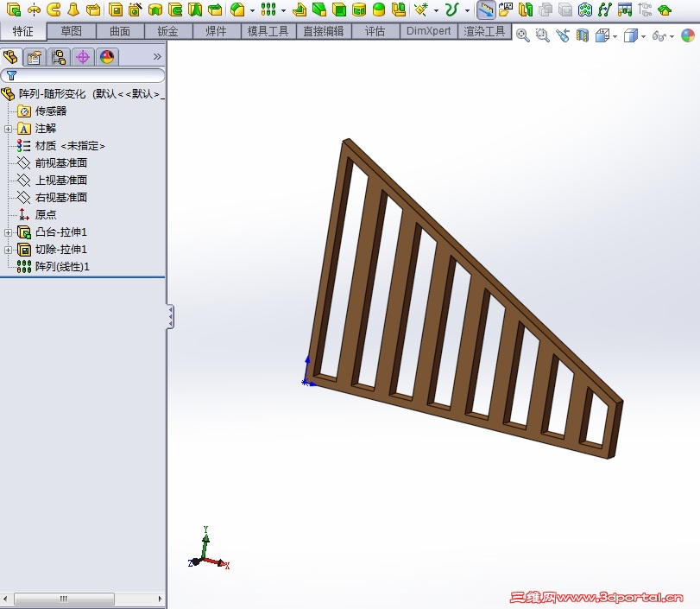Select the Swept Boss/Base tool
The width and height of the screenshot is (700, 609).
pyautogui.click(x=54, y=10)
